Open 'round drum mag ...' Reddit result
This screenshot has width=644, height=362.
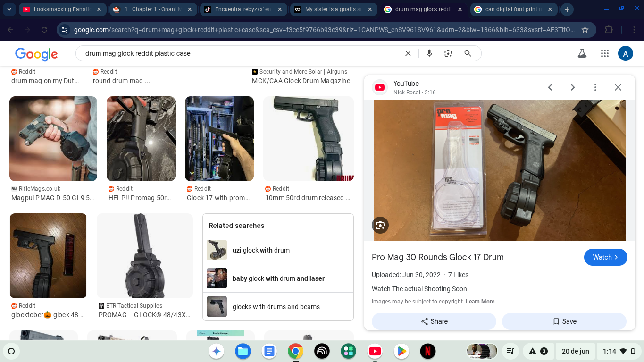point(121,81)
